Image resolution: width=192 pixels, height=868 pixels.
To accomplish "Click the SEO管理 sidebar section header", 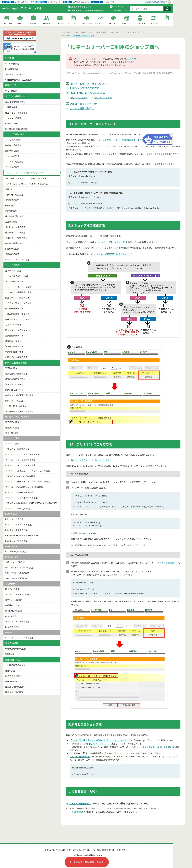I will 32,58.
